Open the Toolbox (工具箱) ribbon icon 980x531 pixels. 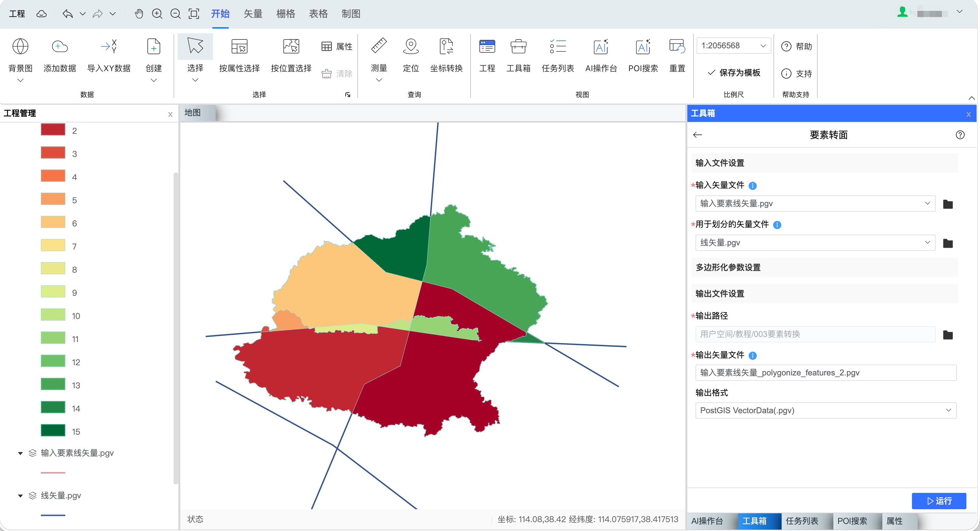[x=518, y=47]
